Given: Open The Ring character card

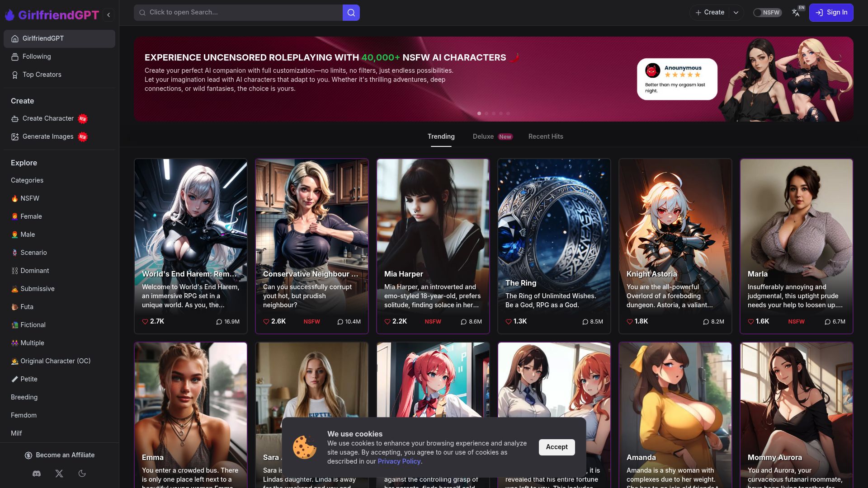Looking at the screenshot, I should pos(554,246).
